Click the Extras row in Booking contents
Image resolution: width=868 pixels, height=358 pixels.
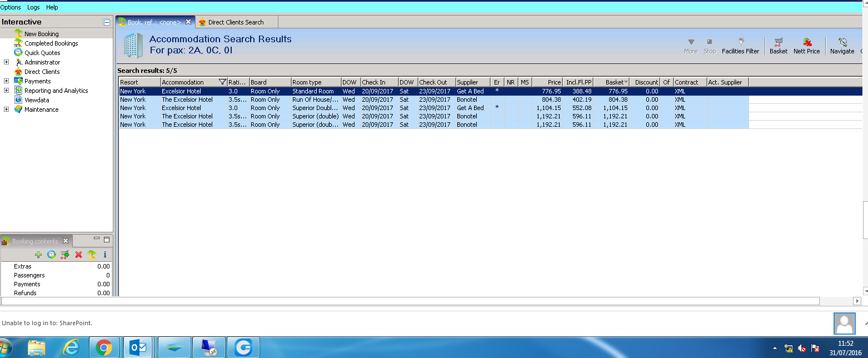pos(56,266)
